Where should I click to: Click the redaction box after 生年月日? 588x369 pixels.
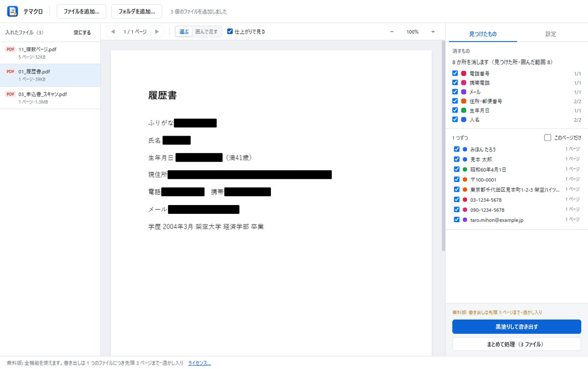[199, 158]
